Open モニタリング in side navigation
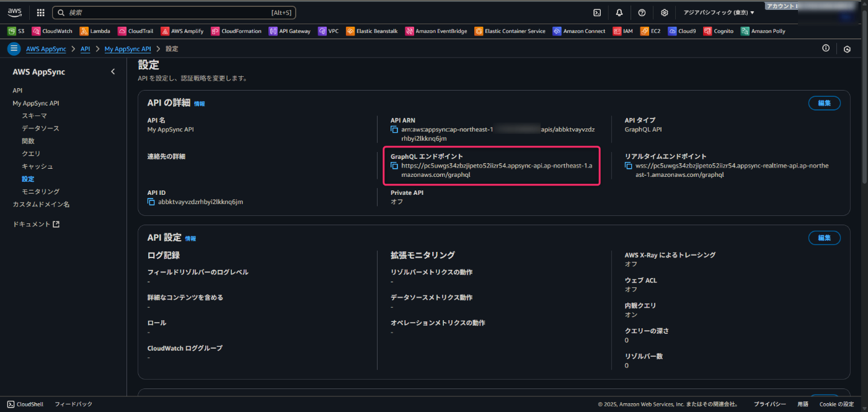 click(x=40, y=192)
